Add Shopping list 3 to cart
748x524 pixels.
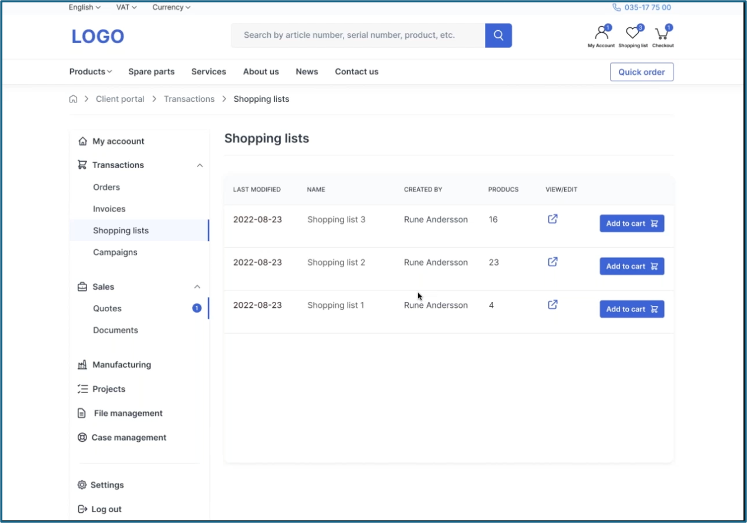pos(632,223)
